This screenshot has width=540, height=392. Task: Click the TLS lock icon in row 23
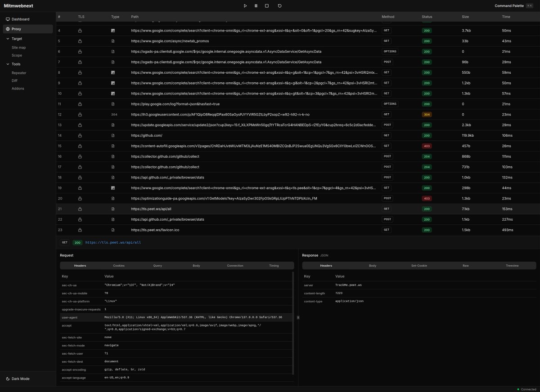pos(80,230)
